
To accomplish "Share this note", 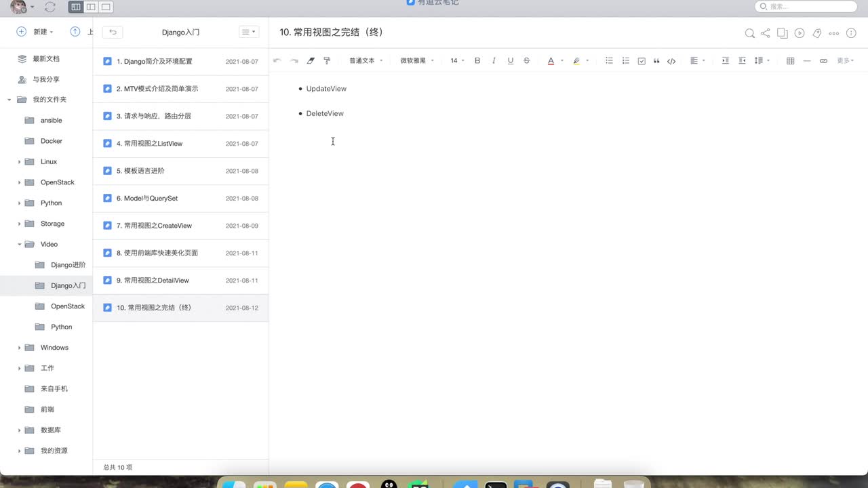I will pyautogui.click(x=766, y=33).
